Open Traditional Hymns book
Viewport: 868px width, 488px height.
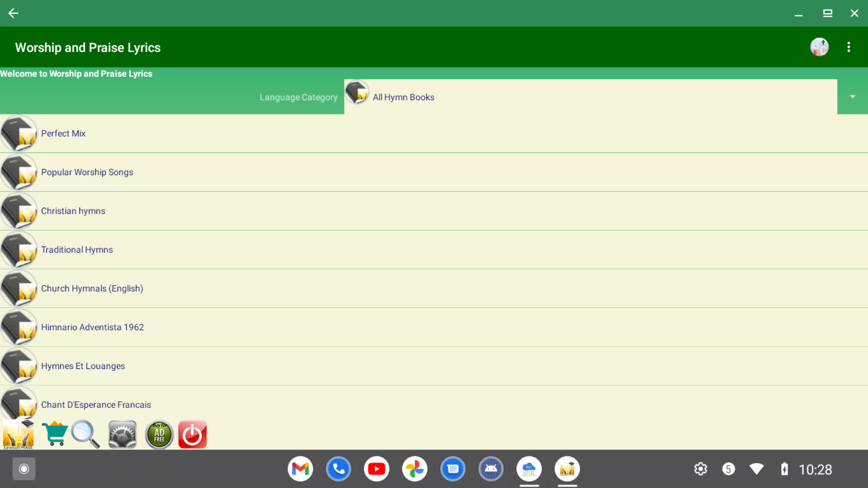[x=434, y=250]
